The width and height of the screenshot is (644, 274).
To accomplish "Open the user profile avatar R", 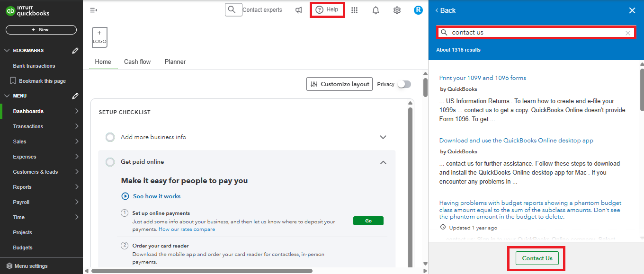I will coord(418,10).
